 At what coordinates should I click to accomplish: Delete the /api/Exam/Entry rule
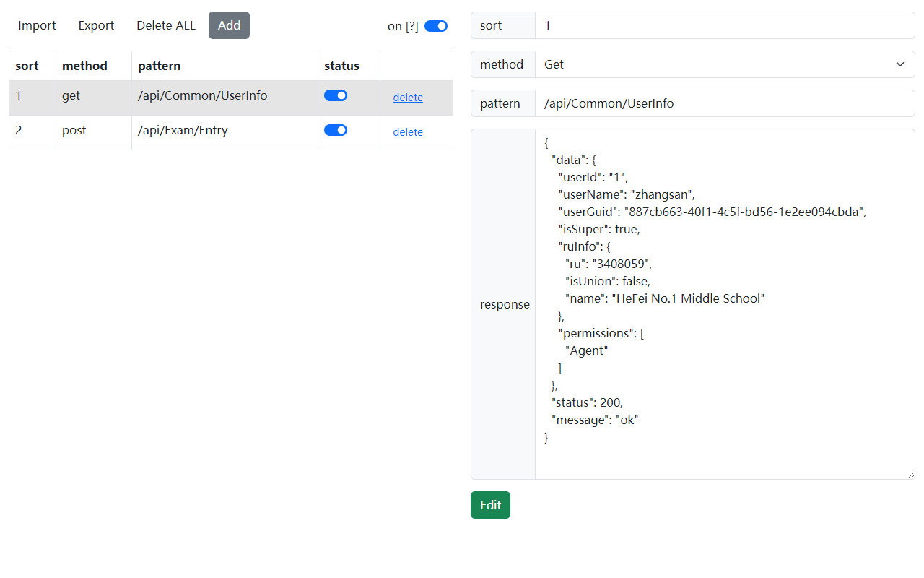407,132
